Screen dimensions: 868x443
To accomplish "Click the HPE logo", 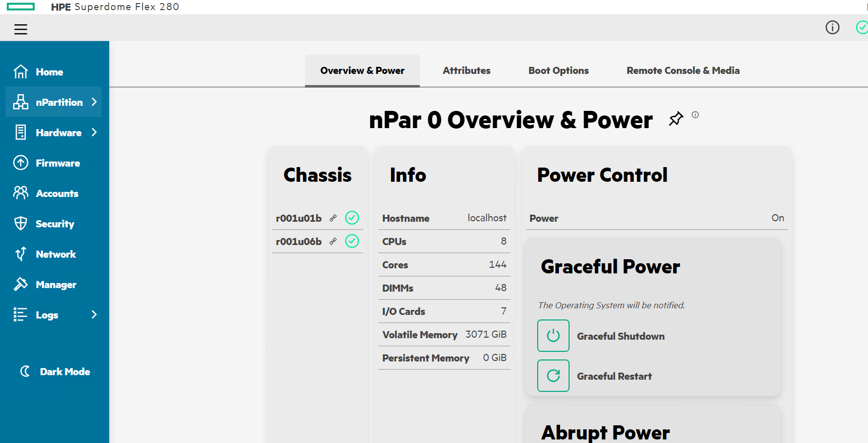I will (x=21, y=7).
